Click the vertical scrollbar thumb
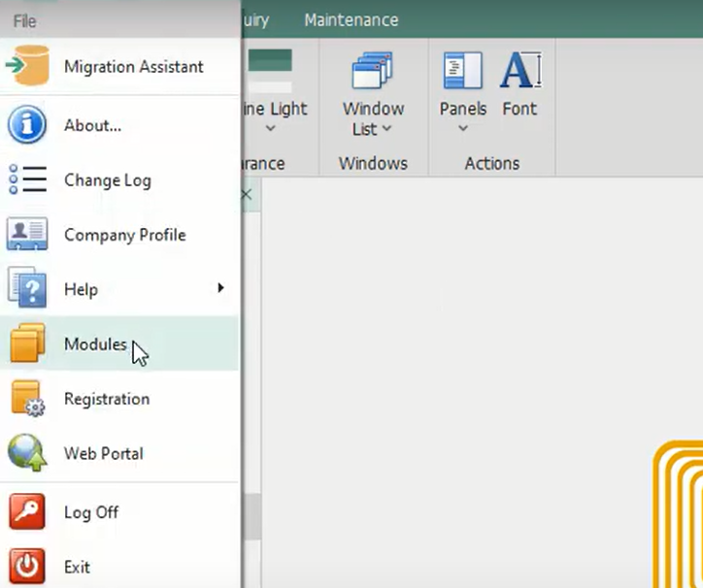The width and height of the screenshot is (703, 588). 253,517
